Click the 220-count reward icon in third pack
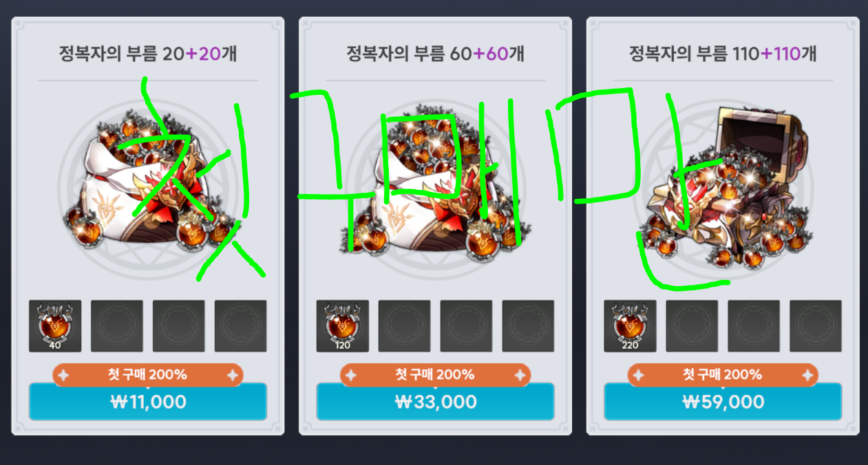The width and height of the screenshot is (868, 465). coord(630,325)
